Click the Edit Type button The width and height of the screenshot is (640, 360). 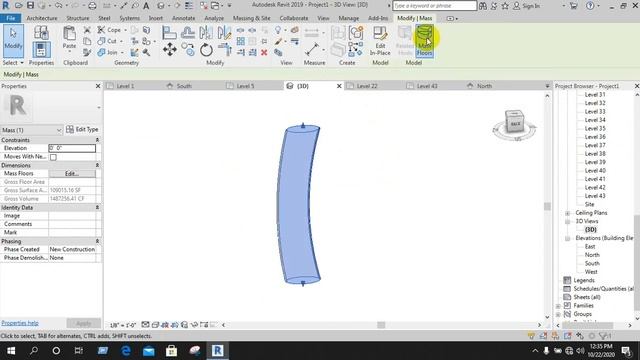coord(82,129)
